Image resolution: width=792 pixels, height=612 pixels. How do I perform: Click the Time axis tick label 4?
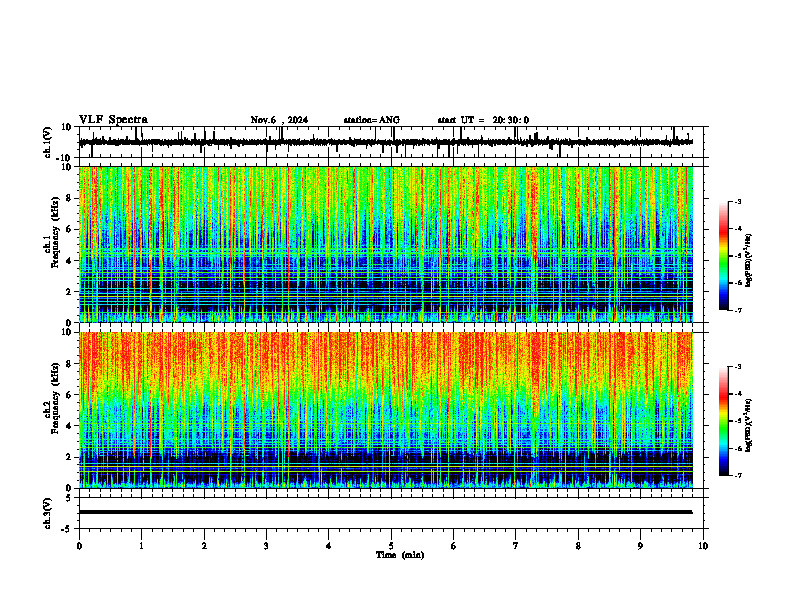(x=329, y=546)
